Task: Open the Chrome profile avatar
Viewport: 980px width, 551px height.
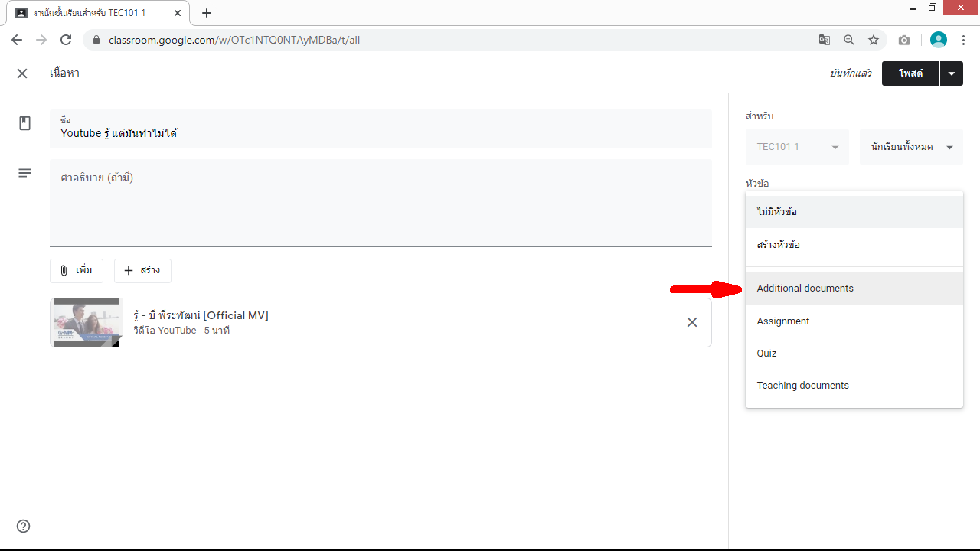Action: [x=938, y=40]
